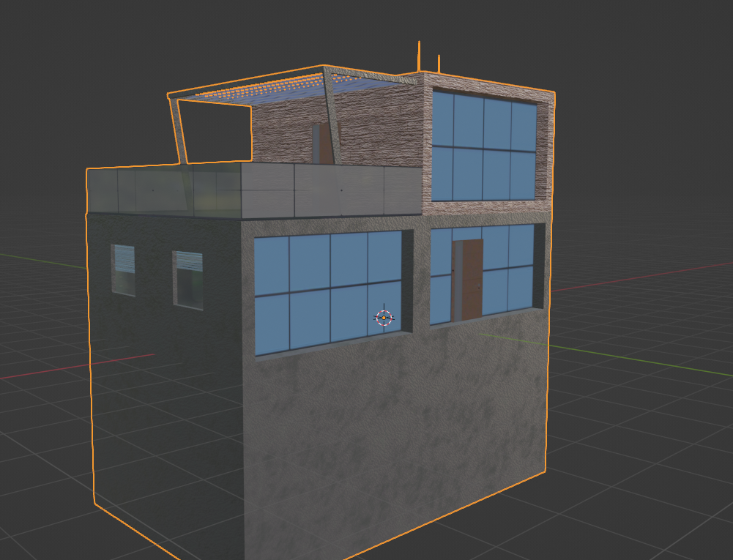733x560 pixels.
Task: Click the glass balcony railing on the terrace
Action: [x=255, y=190]
